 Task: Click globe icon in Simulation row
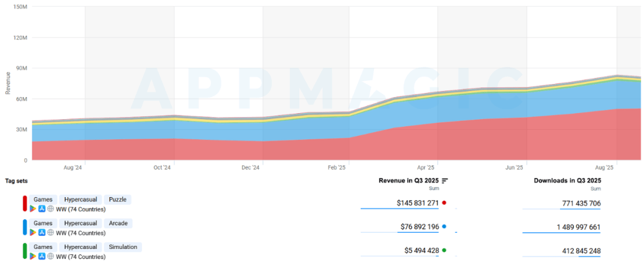click(51, 257)
